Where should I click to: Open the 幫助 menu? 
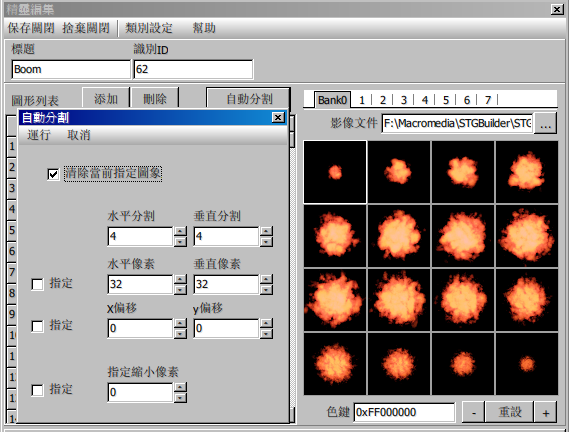point(204,28)
